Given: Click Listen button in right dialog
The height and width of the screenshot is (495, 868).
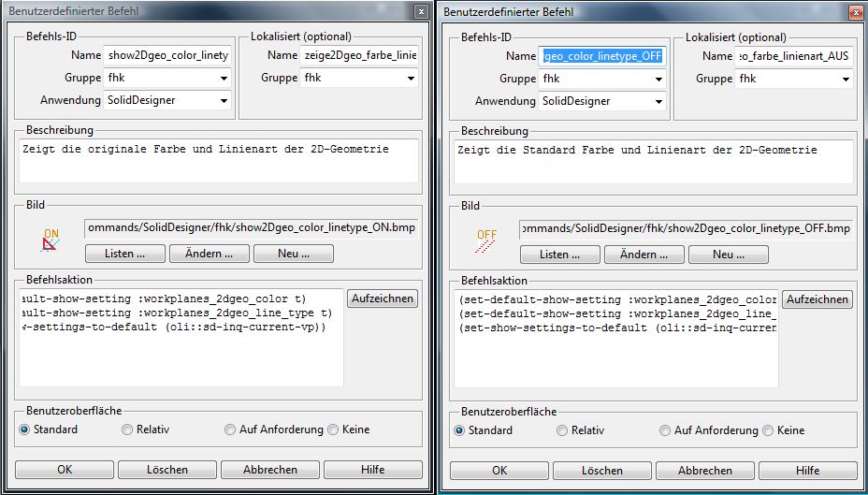Looking at the screenshot, I should (x=560, y=255).
